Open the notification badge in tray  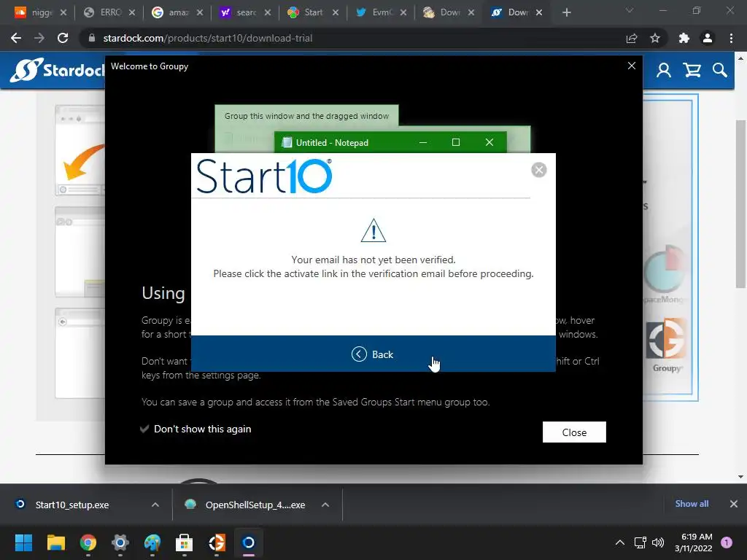tap(727, 542)
